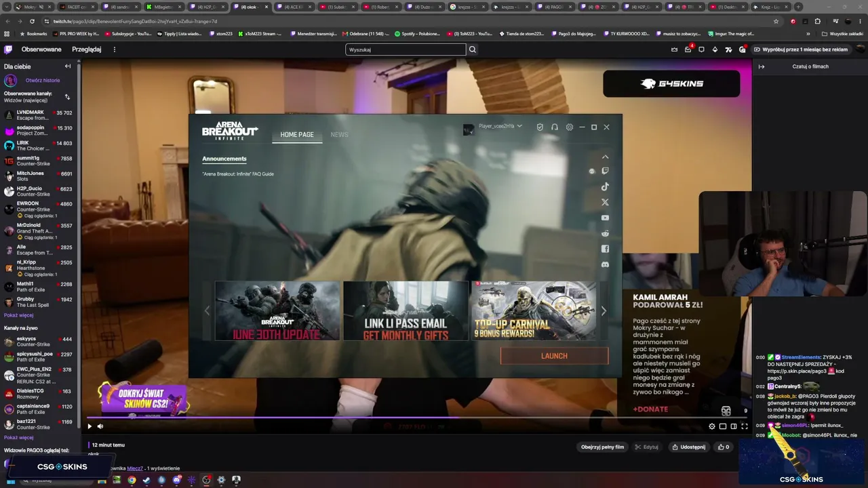
Task: Like the clip with thumbs up
Action: pos(724,447)
